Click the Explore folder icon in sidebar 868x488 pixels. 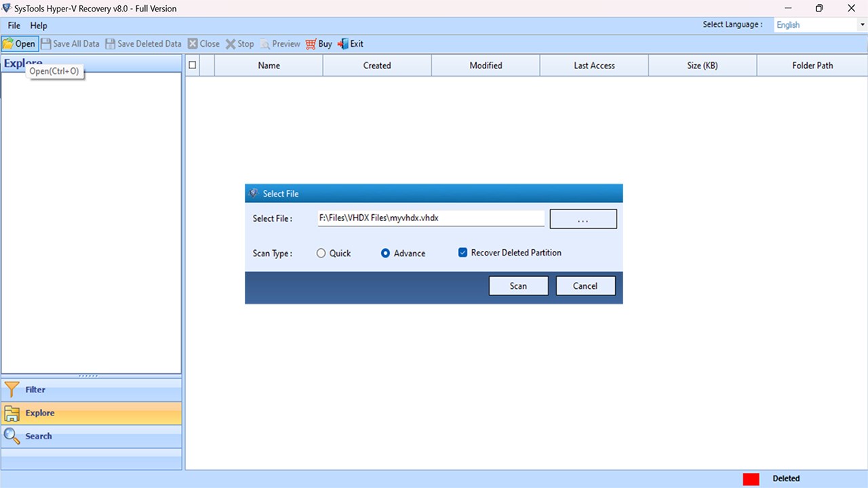point(12,413)
